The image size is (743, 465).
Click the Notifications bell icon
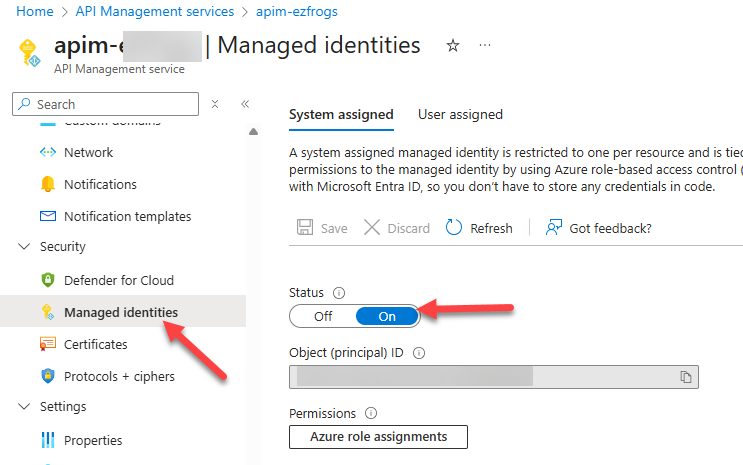coord(48,184)
